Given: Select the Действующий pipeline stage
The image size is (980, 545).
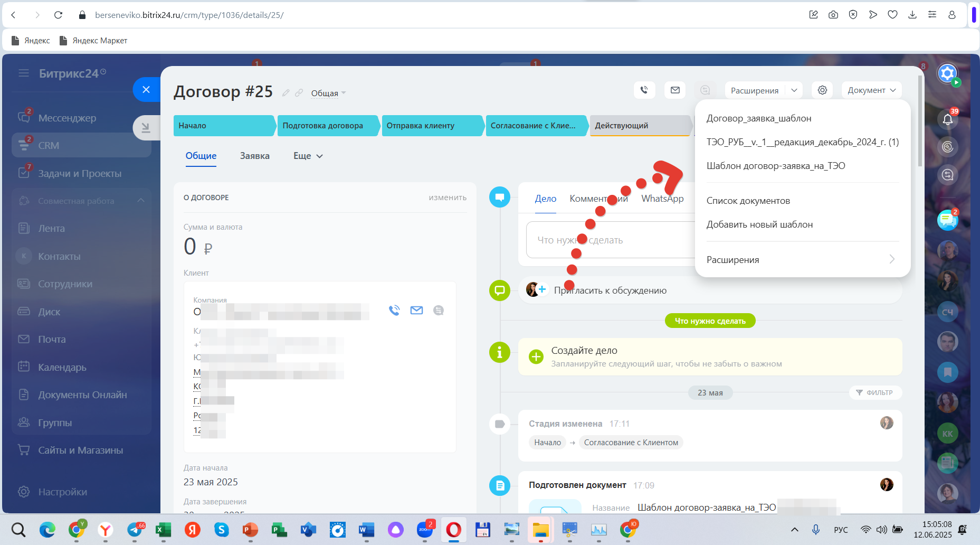Looking at the screenshot, I should [x=639, y=126].
